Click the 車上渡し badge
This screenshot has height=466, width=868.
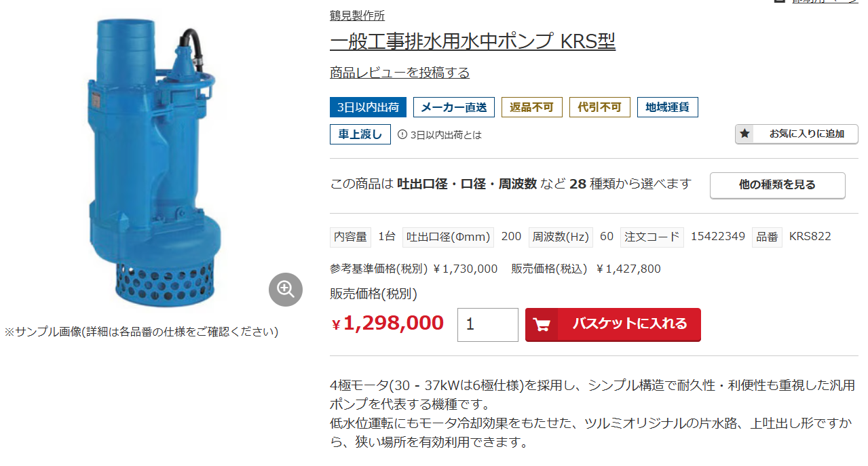coord(360,134)
